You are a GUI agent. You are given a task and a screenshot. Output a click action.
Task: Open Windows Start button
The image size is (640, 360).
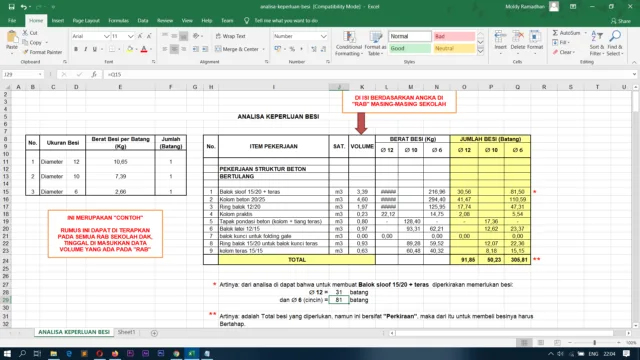point(7,353)
